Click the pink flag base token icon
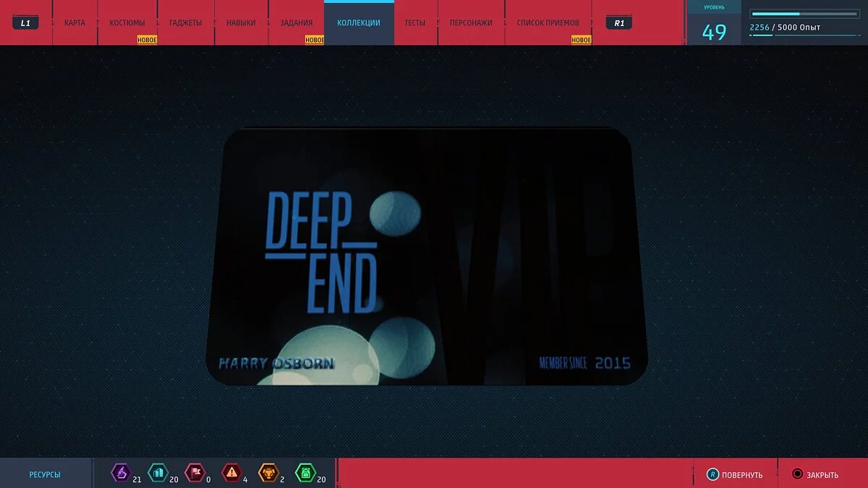Image resolution: width=868 pixels, height=488 pixels. (195, 474)
